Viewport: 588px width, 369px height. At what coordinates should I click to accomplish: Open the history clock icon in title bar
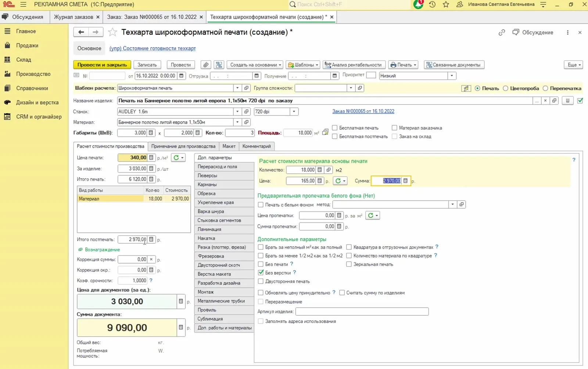(x=432, y=4)
